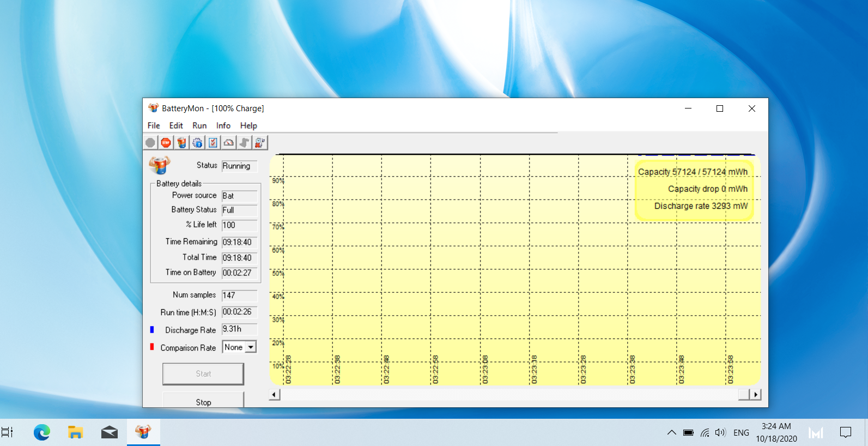868x446 pixels.
Task: Maximize the BatteryMon window
Action: click(720, 109)
